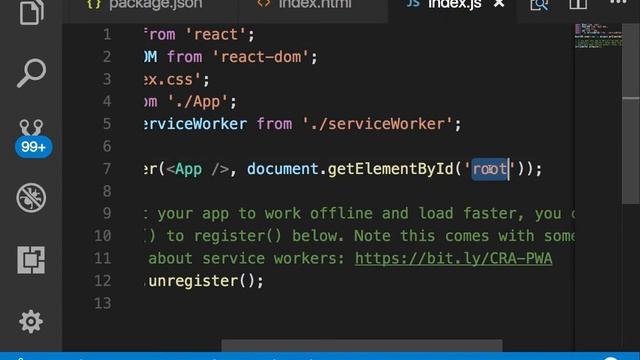Open the bit.ly/CRA-PWA link
640x360 pixels.
(453, 258)
